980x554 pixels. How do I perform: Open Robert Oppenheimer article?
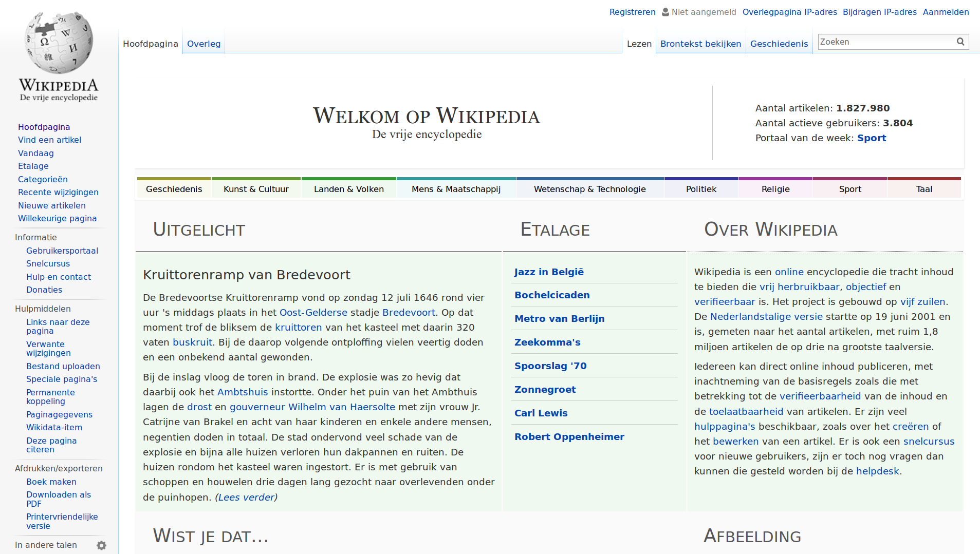569,436
